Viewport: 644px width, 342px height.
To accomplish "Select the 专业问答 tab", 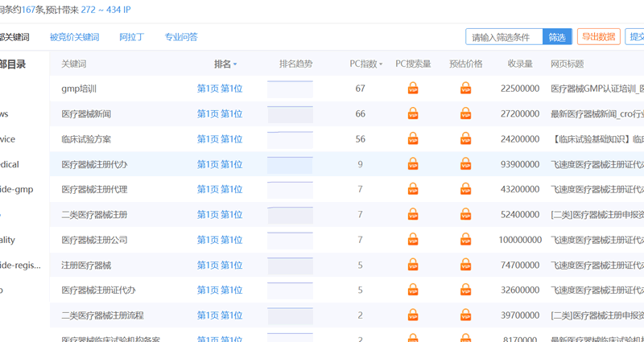I will pyautogui.click(x=181, y=37).
